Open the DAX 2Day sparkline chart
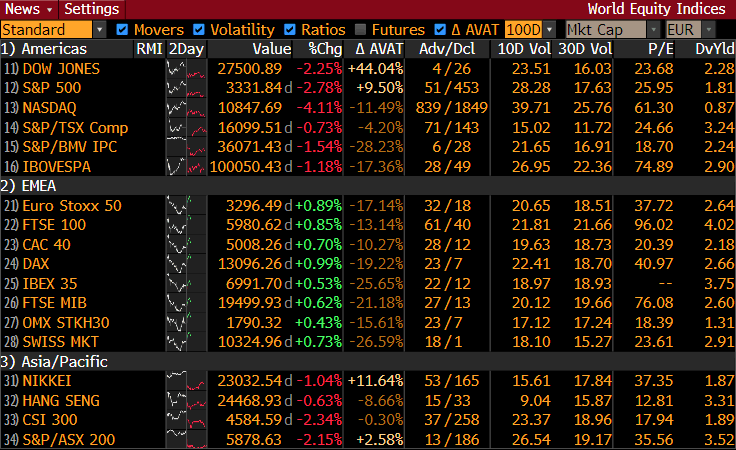Viewport: 736px width, 450px height. coord(186,264)
